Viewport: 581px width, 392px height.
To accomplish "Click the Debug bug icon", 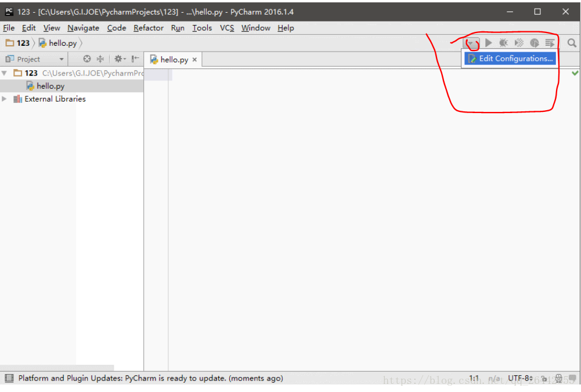I will click(x=503, y=43).
